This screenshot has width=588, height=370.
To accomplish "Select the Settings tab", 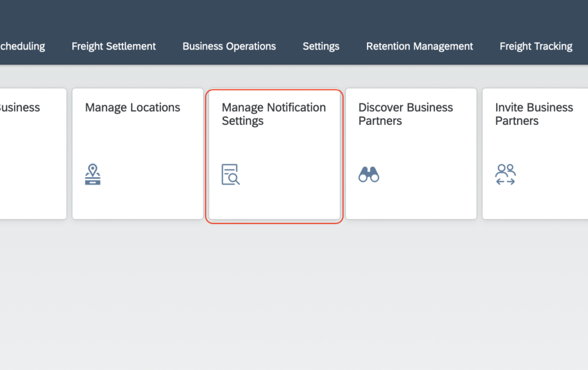I will coord(321,46).
